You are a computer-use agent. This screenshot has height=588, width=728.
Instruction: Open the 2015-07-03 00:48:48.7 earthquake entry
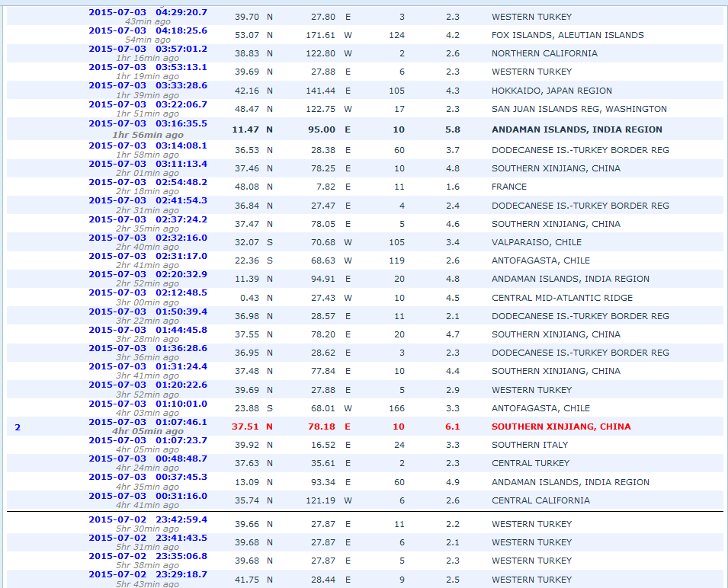click(148, 459)
